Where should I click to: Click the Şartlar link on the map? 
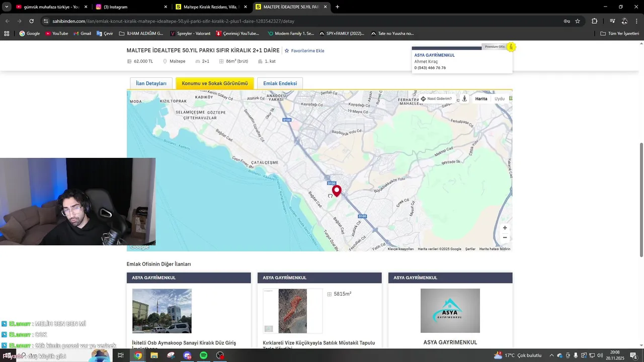(470, 249)
